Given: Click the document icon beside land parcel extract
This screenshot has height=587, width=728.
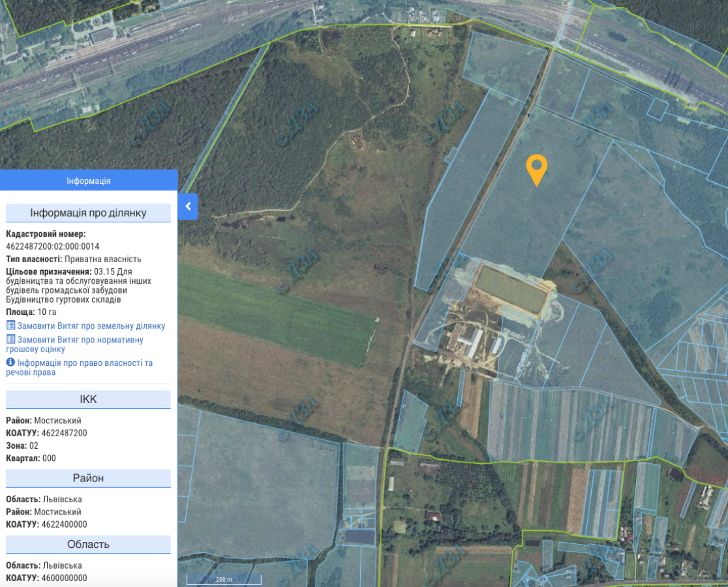Looking at the screenshot, I should [x=10, y=325].
